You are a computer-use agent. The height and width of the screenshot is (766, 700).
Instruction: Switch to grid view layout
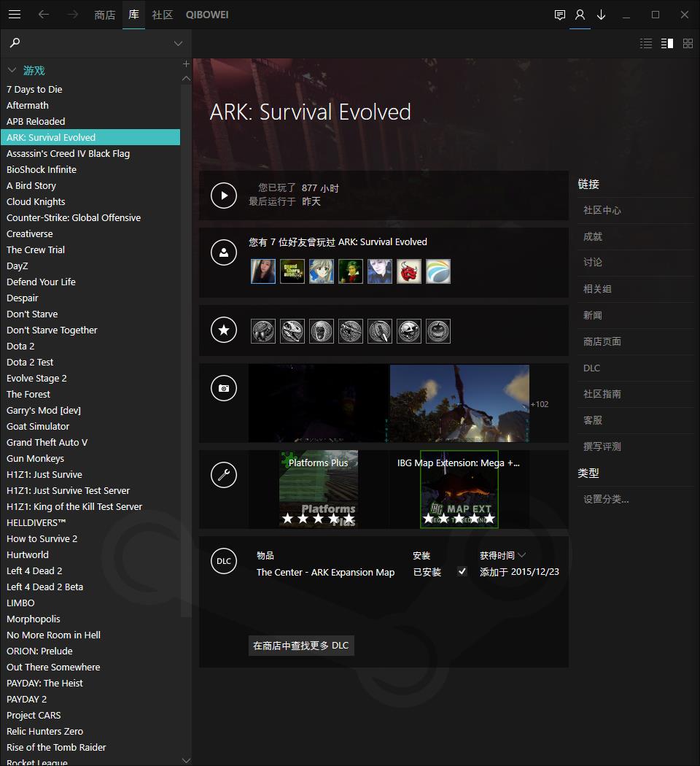[x=688, y=44]
